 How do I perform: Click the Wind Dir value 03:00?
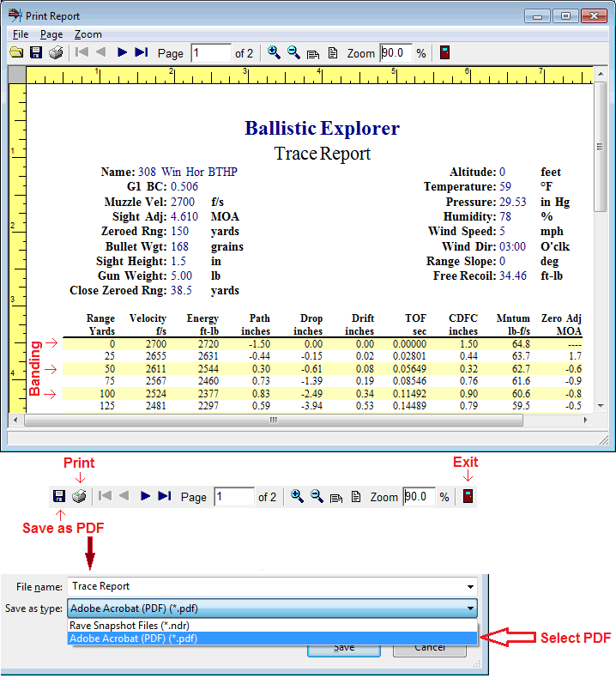pos(513,246)
